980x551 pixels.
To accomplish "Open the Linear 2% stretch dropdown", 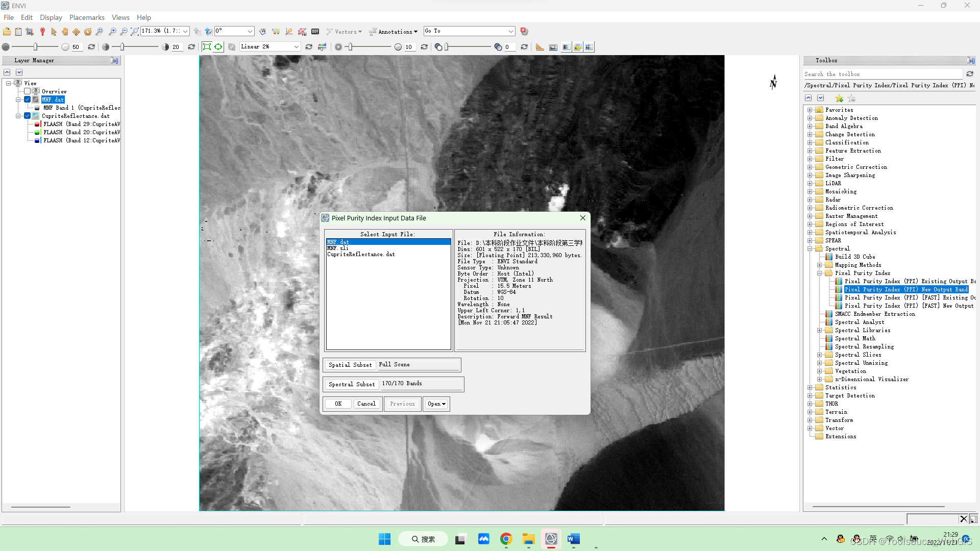I will click(296, 47).
